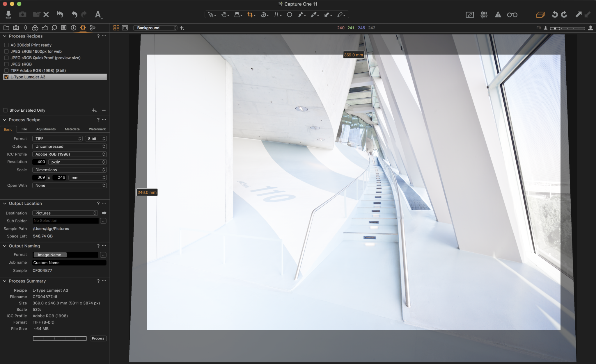Select the Pan/Hand tool
Image resolution: width=596 pixels, height=364 pixels.
coord(224,14)
